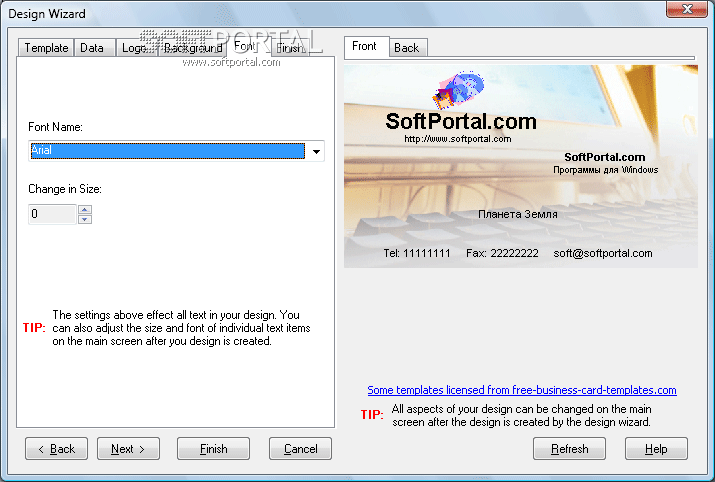Click the Next button
The width and height of the screenshot is (715, 482).
[128, 449]
